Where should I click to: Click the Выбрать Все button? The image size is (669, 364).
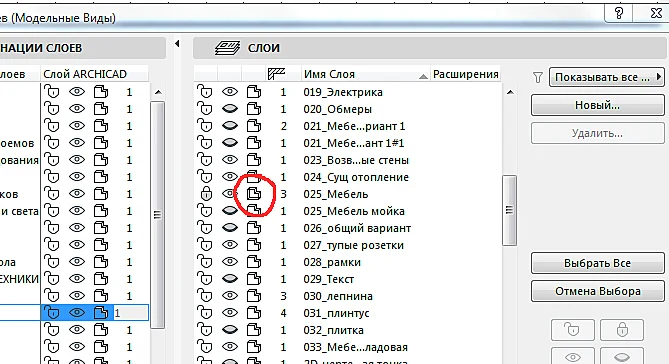597,263
